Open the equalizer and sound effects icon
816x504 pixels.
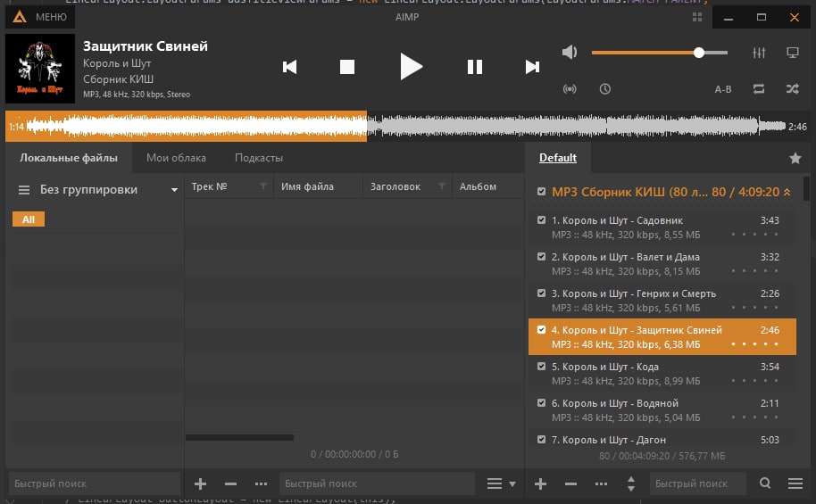(759, 53)
